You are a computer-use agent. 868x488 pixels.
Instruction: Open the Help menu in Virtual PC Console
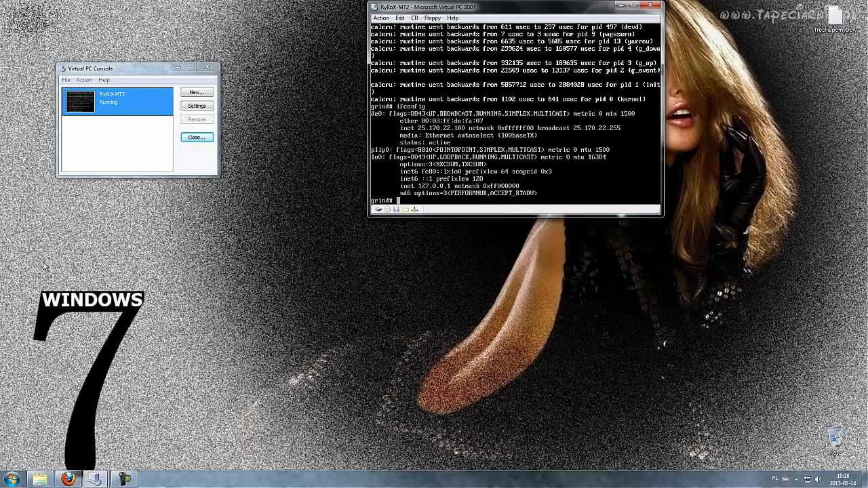[x=104, y=80]
